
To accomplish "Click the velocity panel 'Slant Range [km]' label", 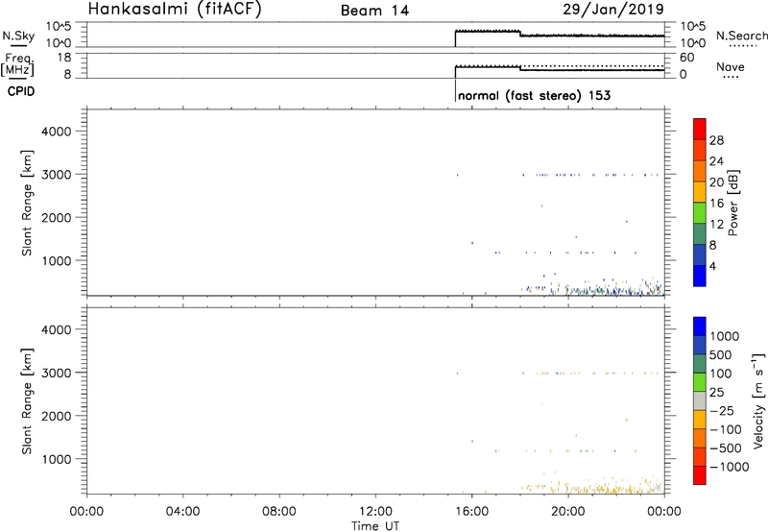I will click(27, 401).
